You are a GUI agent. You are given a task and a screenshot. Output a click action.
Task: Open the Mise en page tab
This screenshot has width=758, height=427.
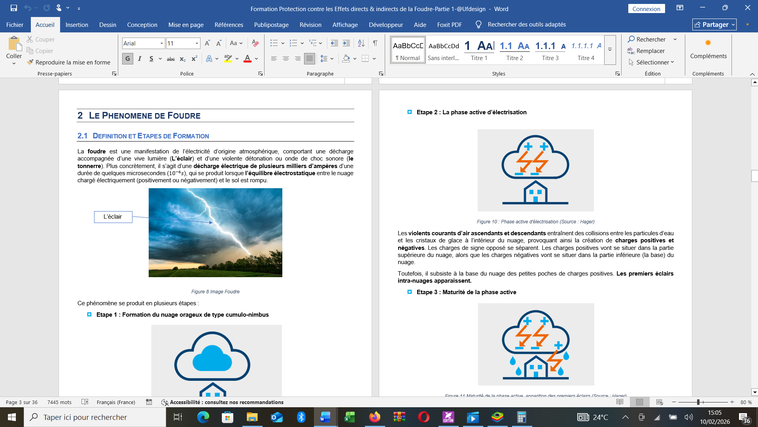(x=186, y=24)
